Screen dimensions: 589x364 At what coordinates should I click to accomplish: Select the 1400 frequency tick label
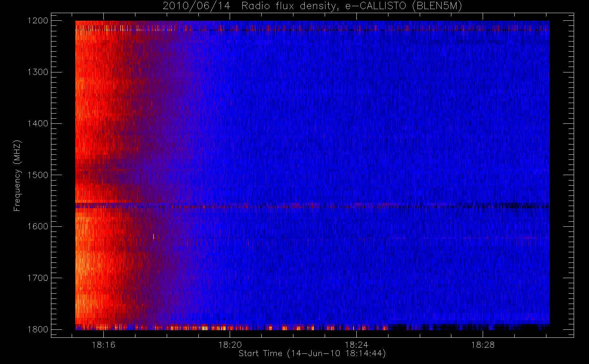(38, 124)
